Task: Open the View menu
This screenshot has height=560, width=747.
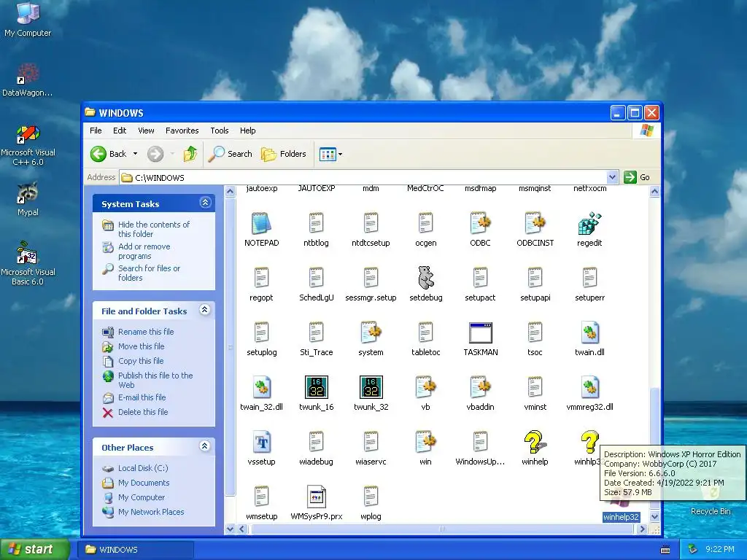Action: 146,131
